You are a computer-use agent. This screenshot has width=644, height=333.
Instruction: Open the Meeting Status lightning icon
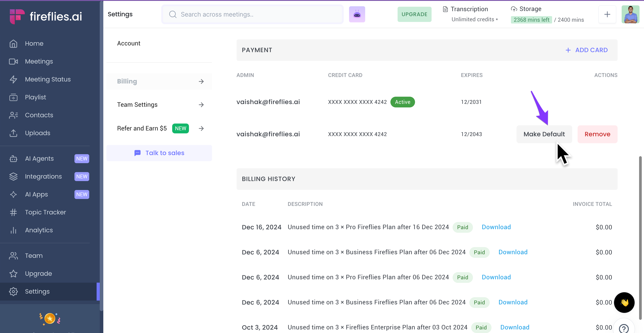pos(13,79)
